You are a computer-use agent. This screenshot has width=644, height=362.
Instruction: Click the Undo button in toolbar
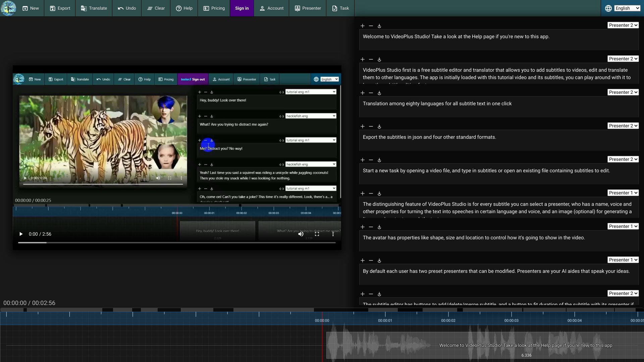point(127,8)
